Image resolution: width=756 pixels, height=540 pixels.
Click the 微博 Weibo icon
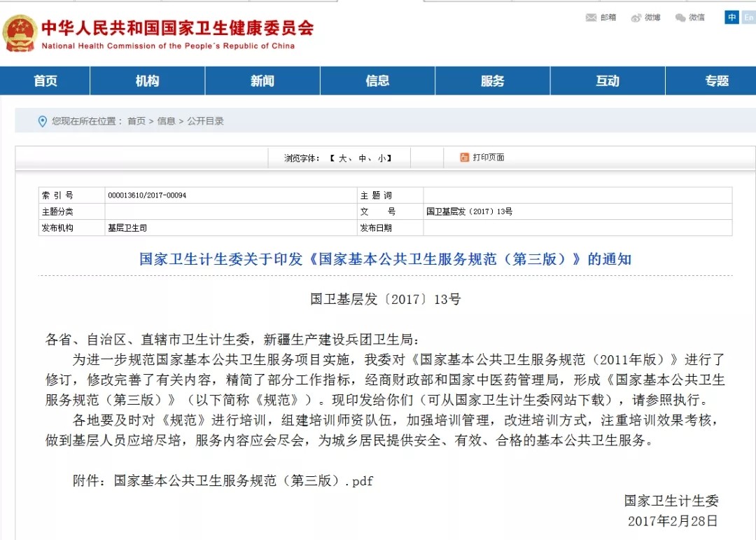[636, 18]
